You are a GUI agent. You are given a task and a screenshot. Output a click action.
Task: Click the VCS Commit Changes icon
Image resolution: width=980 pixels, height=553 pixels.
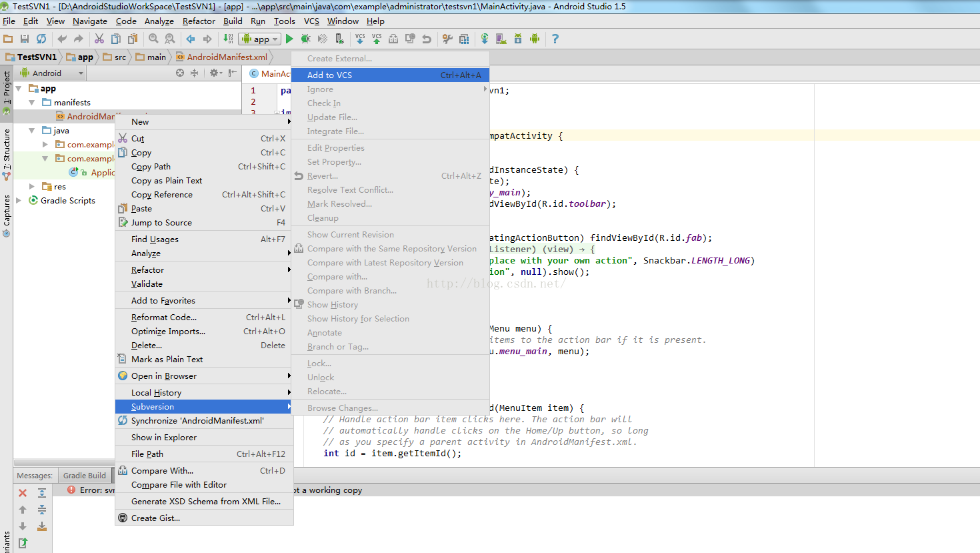click(x=377, y=39)
